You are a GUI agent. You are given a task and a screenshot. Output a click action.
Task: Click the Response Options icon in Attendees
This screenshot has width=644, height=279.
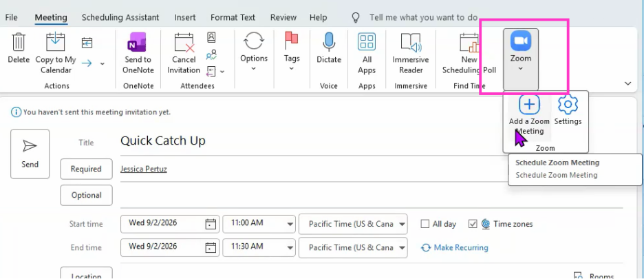211,71
